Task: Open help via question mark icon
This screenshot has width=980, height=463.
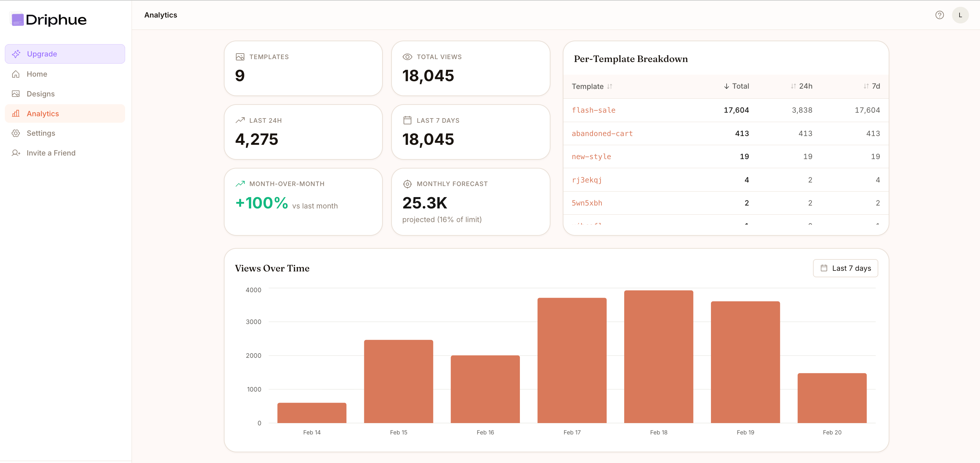Action: 939,15
